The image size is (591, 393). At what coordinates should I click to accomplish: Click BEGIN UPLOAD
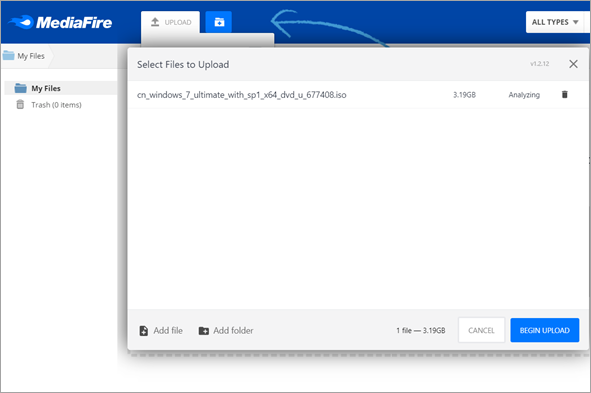point(545,330)
